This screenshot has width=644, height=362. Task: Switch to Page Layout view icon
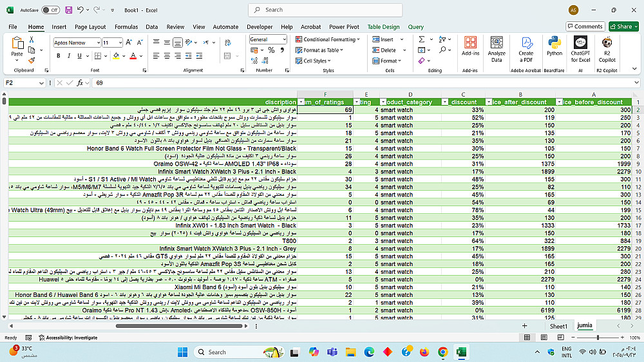click(544, 338)
